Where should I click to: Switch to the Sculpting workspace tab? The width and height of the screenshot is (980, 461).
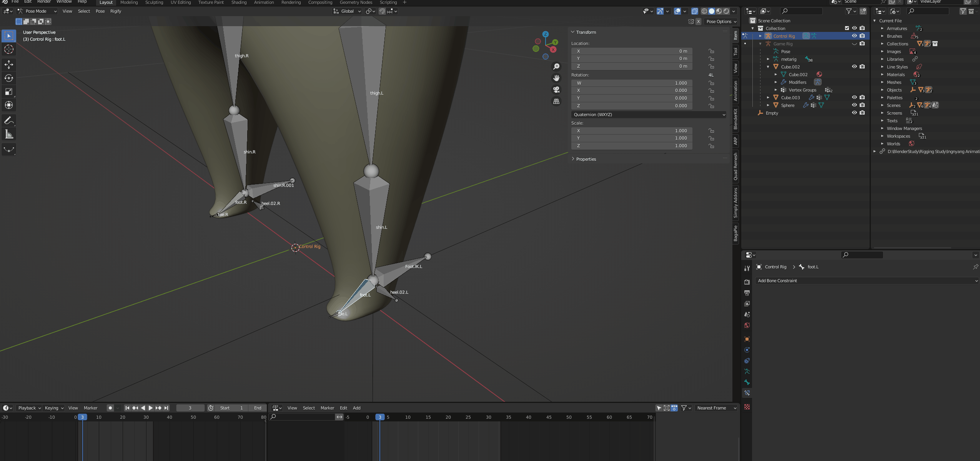(x=154, y=3)
